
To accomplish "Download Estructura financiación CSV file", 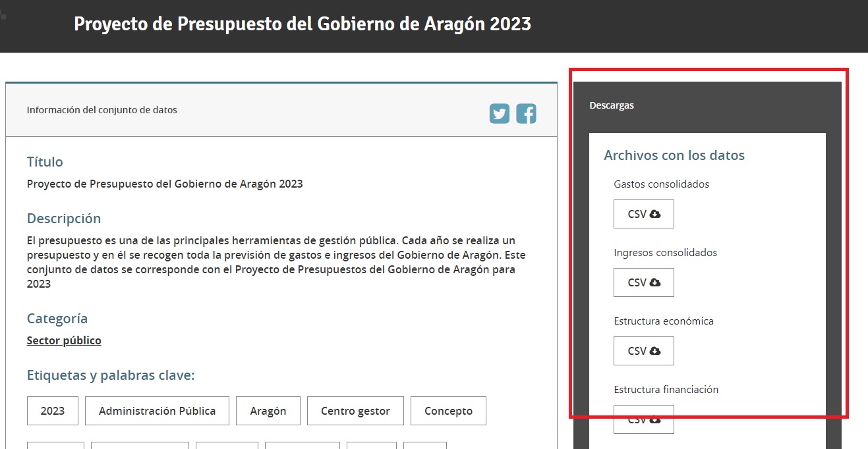I will point(644,419).
